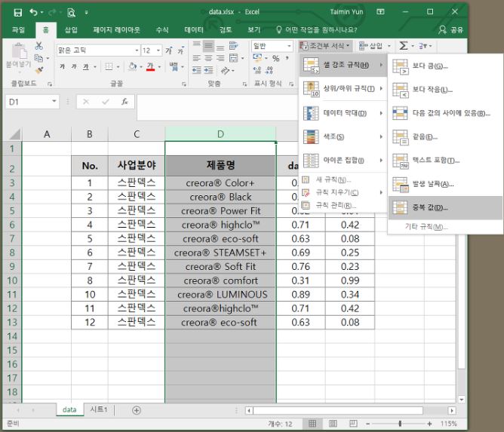Viewport: 504px width, 432px height.
Task: Expand the Name Box dropdown for D1
Action: tap(54, 102)
